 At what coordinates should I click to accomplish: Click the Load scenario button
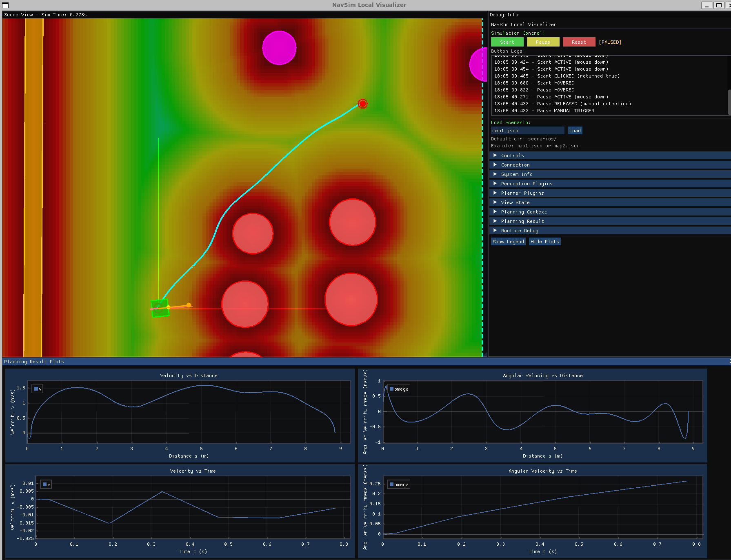pos(575,131)
